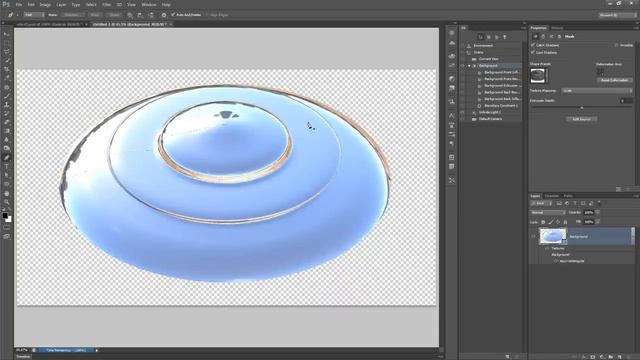Open workspace switcher dropdown
Image resolution: width=640 pixels, height=360 pixels.
pyautogui.click(x=617, y=15)
